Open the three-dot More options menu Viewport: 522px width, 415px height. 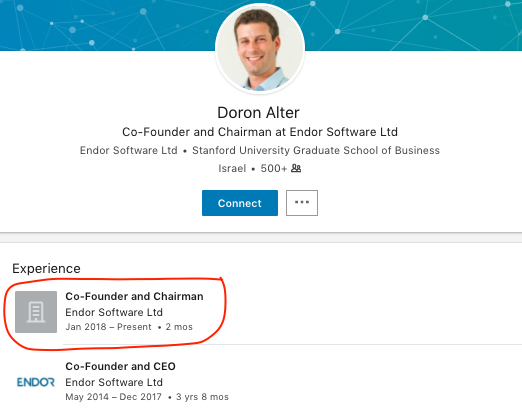[302, 203]
